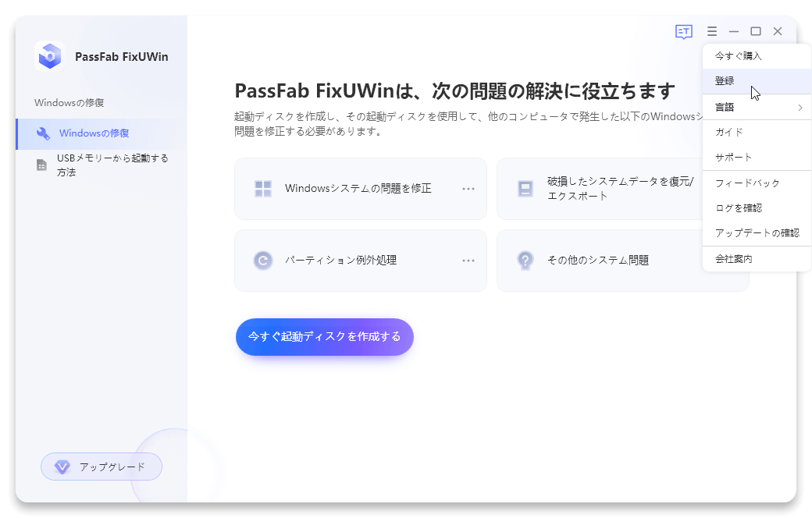812x518 pixels.
Task: Click the PassFab FixUWin logo icon
Action: (x=50, y=56)
